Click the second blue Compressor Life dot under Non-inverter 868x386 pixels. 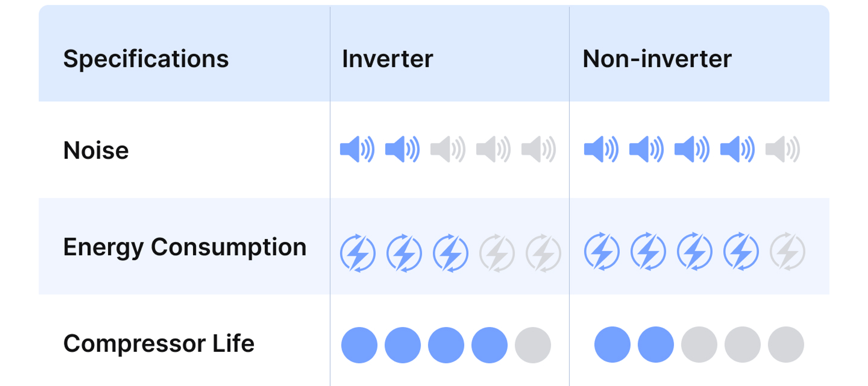pos(656,344)
